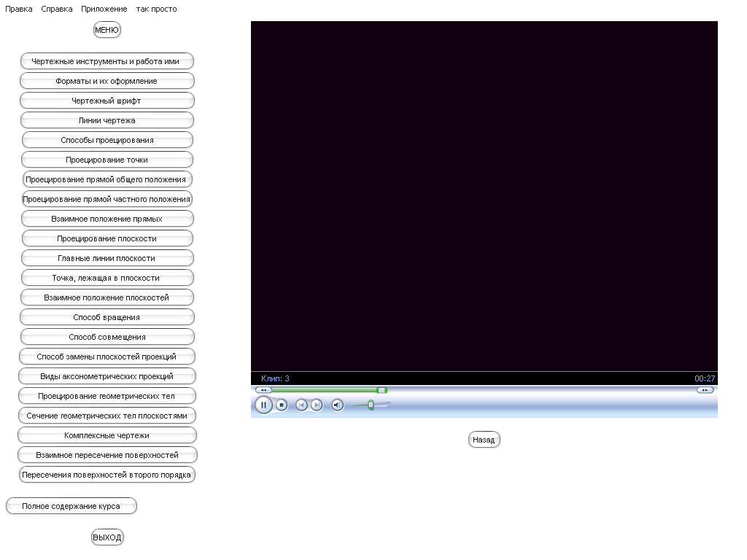Open Способы проецирования topic
The image size is (747, 560).
click(107, 140)
